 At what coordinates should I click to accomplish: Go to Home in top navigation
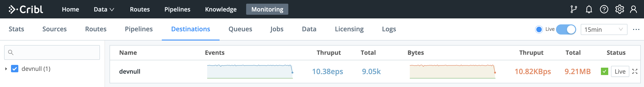tap(71, 9)
